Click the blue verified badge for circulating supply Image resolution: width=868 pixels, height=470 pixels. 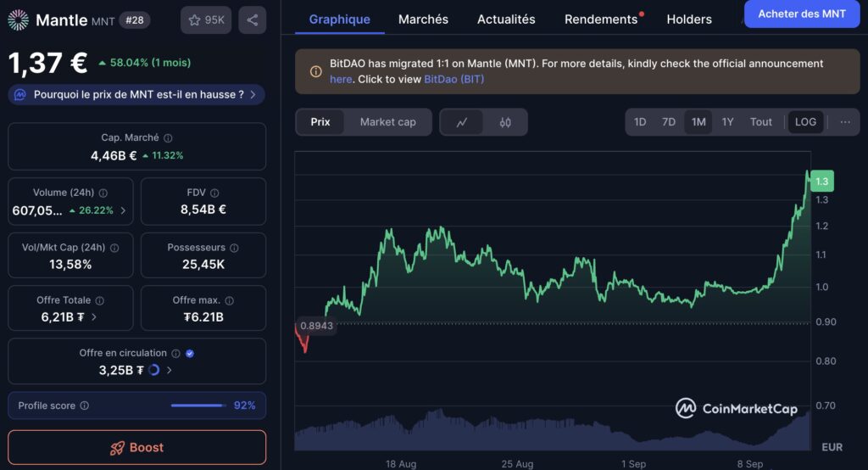190,353
